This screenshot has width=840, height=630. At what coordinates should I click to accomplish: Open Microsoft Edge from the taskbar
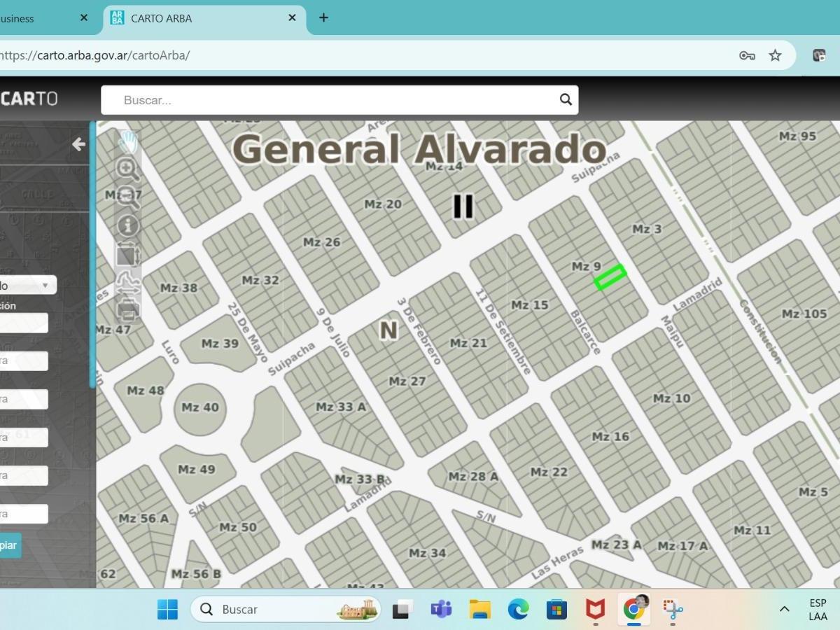click(518, 609)
